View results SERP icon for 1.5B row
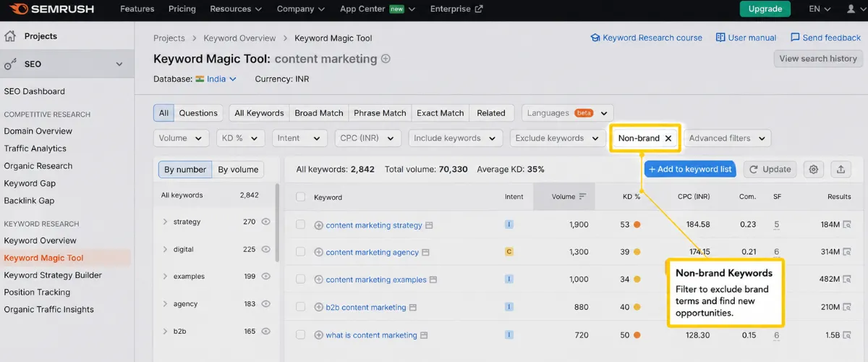868x362 pixels. click(847, 335)
